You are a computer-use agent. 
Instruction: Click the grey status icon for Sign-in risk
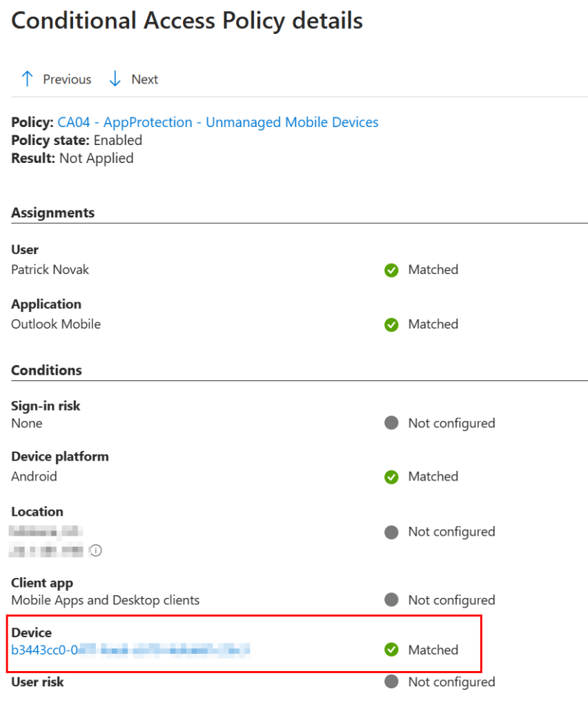point(391,423)
